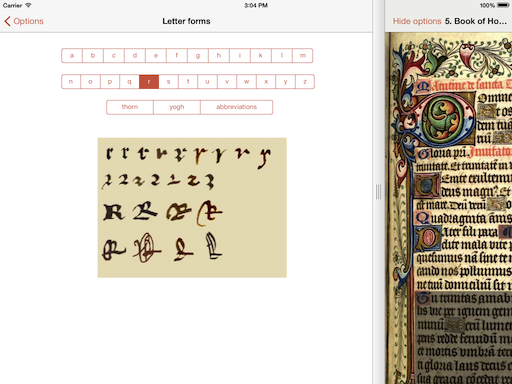Select letter d segment
Viewport: 512px width, 384px height.
(x=135, y=56)
